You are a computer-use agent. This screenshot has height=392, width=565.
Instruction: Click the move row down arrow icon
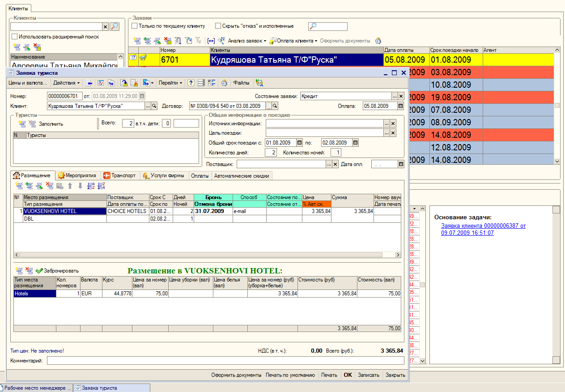point(80,186)
